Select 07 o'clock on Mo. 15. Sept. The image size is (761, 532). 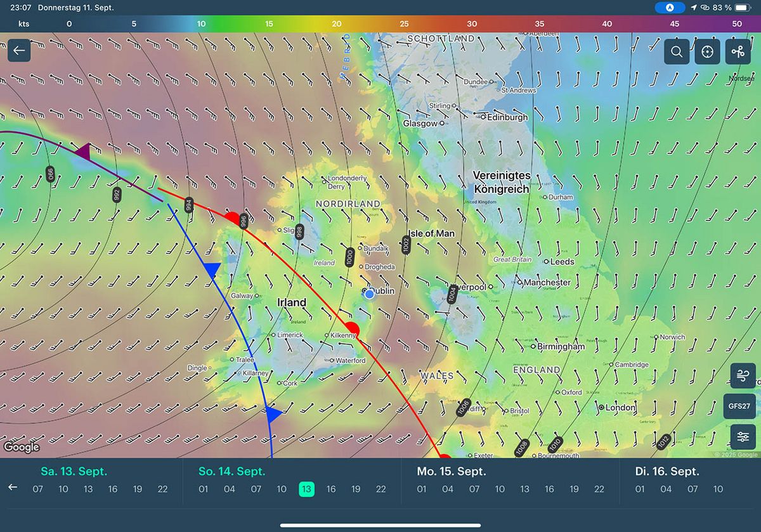tap(474, 489)
